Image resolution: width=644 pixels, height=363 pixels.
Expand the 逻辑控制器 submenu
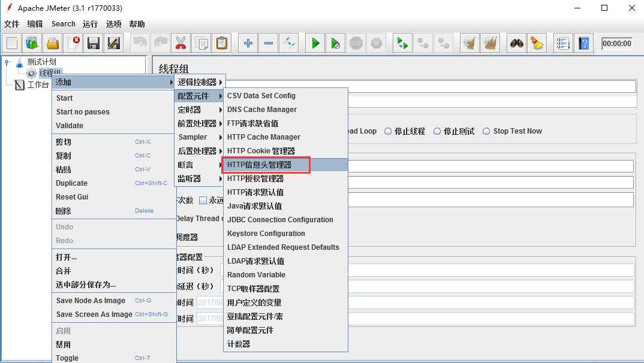pyautogui.click(x=199, y=83)
